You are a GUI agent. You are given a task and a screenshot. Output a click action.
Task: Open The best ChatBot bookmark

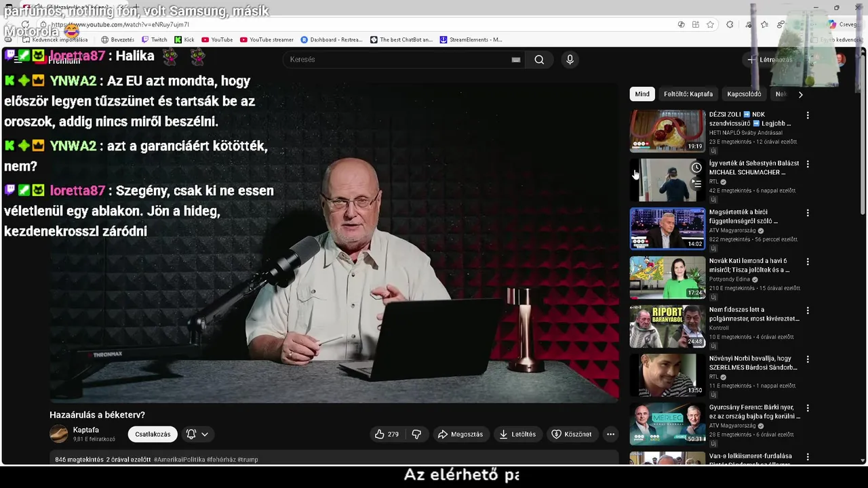[401, 39]
